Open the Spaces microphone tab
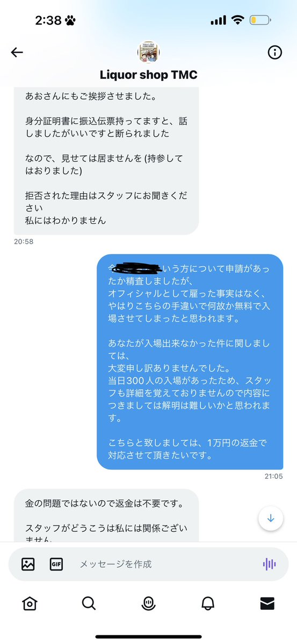The image size is (297, 644). pyautogui.click(x=148, y=604)
